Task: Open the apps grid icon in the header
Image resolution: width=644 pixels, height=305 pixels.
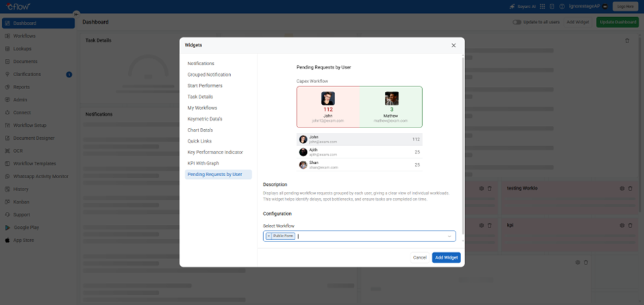Action: tap(543, 6)
